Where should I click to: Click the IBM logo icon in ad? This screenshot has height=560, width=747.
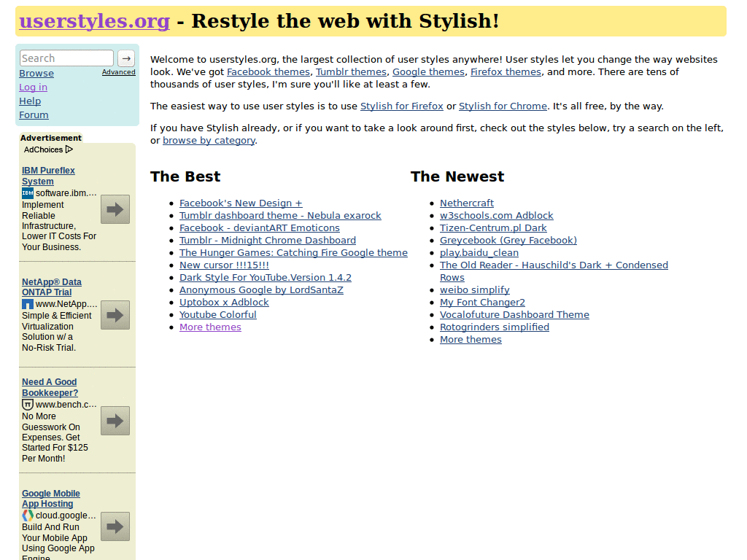28,193
